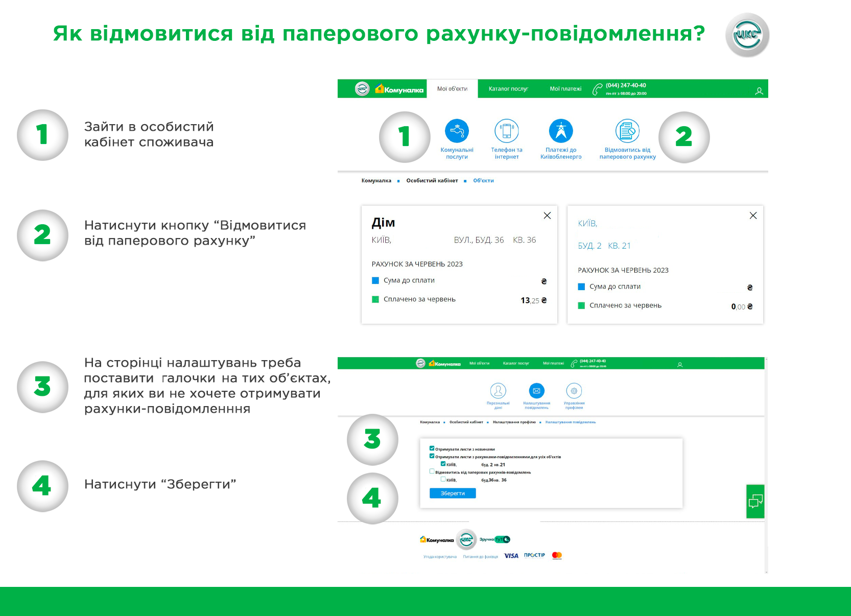Open the Управління профілем gear icon

pos(574,391)
